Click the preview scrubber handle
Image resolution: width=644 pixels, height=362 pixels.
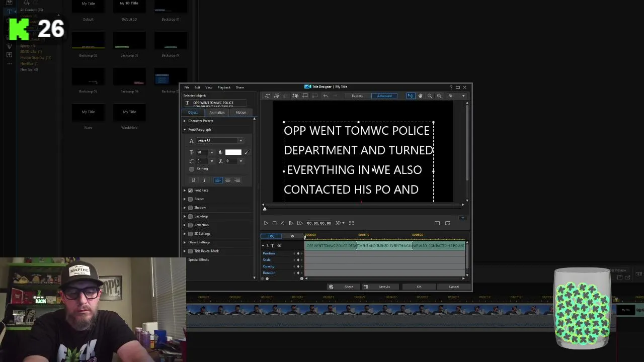[x=265, y=209]
